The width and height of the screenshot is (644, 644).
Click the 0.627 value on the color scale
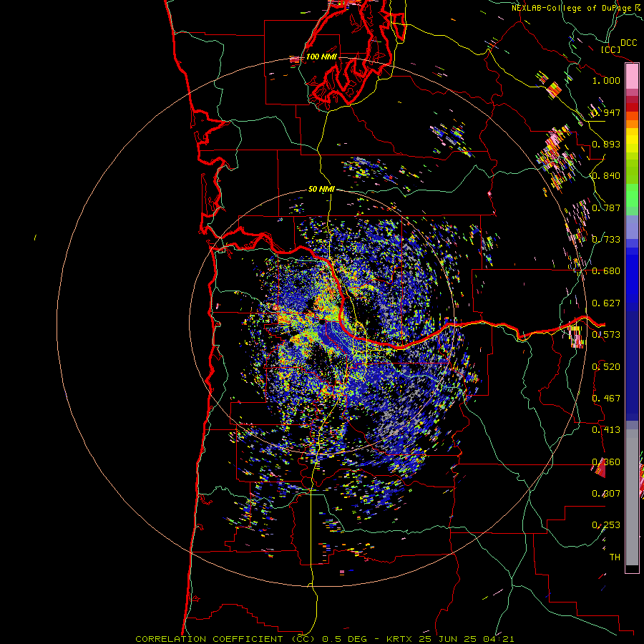(606, 303)
